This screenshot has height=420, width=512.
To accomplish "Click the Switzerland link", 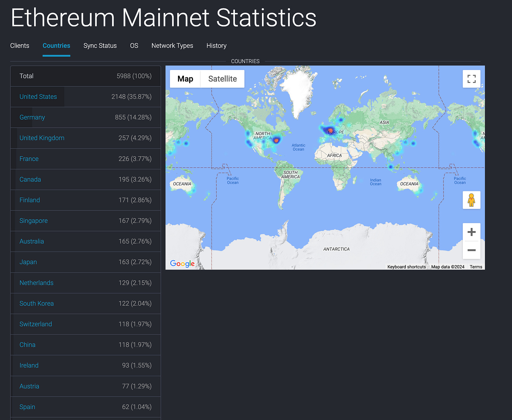I will (36, 324).
